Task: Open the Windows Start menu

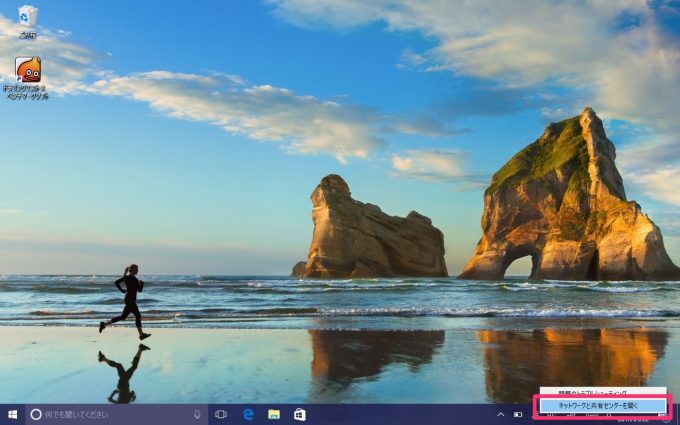Action: coord(13,415)
